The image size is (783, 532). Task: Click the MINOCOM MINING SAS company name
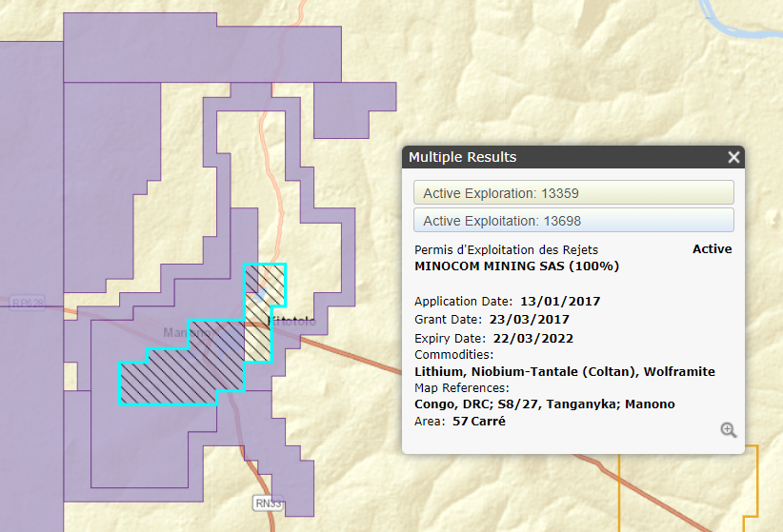pyautogui.click(x=516, y=266)
